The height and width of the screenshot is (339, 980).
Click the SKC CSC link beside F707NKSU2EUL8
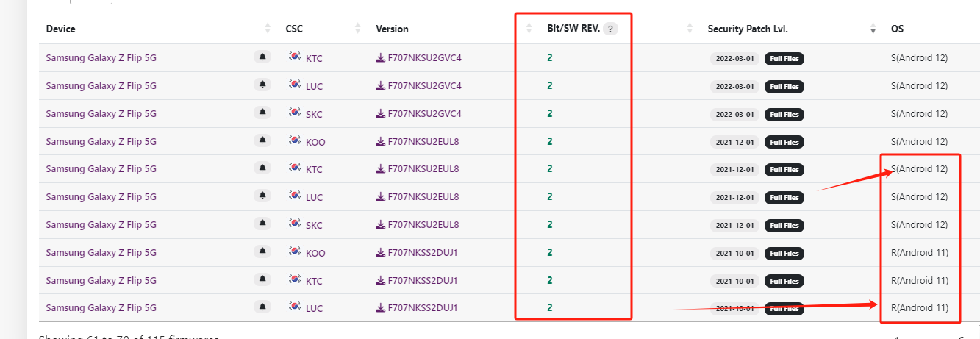pos(314,225)
